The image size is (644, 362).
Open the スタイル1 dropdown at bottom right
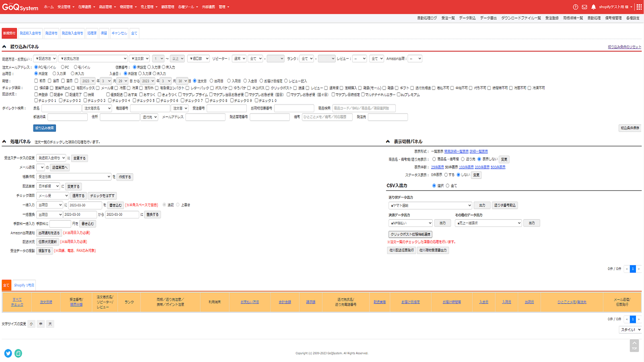click(x=630, y=330)
